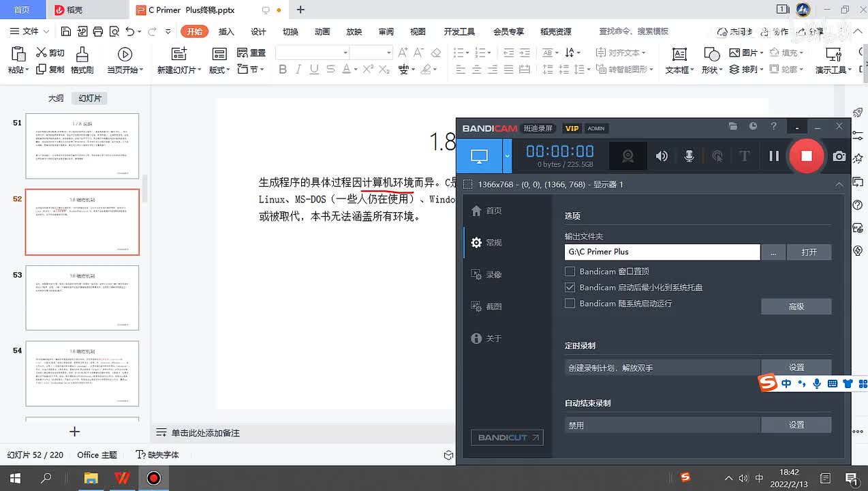The image size is (868, 491).
Task: Select slide 53 thumbnail
Action: [x=82, y=298]
